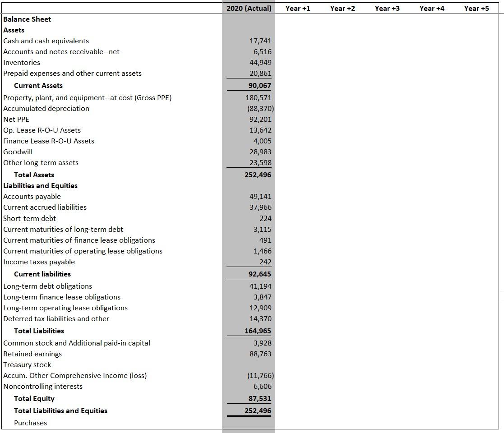Select the Goodwill row label
The image size is (504, 433).
pos(18,152)
